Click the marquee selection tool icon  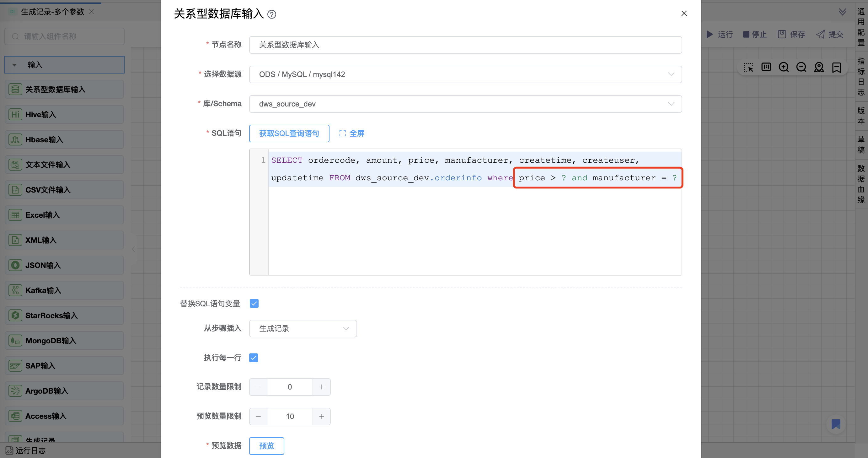click(x=748, y=68)
